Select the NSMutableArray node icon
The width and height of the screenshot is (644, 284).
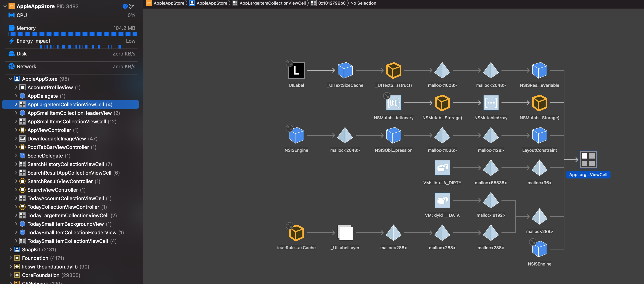point(491,103)
